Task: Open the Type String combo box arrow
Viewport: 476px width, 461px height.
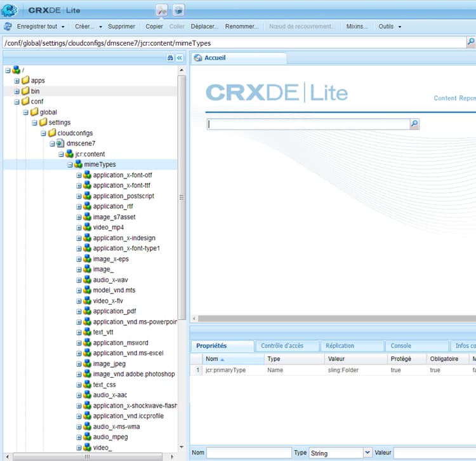Action: point(367,453)
